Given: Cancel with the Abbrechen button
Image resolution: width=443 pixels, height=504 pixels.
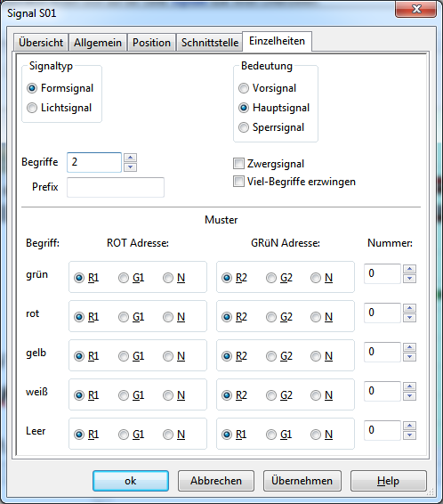Looking at the screenshot, I should point(216,481).
